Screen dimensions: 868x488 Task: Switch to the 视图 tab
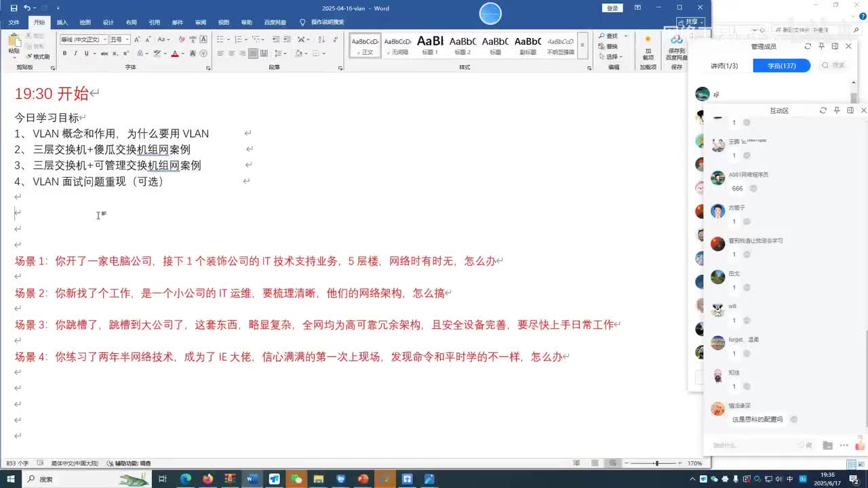[x=224, y=22]
